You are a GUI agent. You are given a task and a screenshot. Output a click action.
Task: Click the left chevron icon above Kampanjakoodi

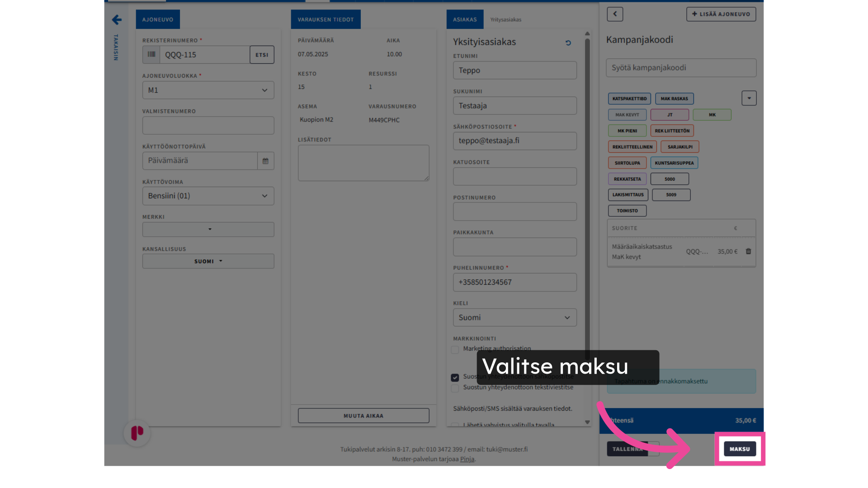coord(615,14)
